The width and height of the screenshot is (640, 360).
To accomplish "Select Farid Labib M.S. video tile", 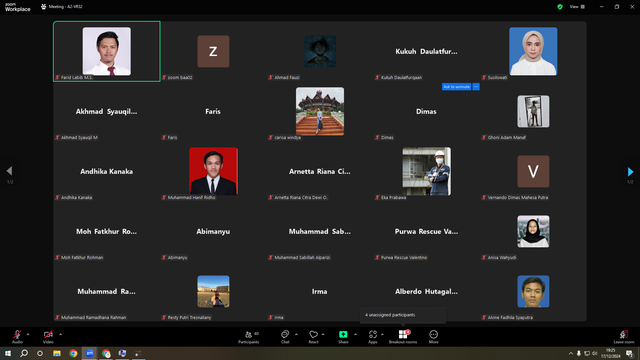I will [107, 51].
